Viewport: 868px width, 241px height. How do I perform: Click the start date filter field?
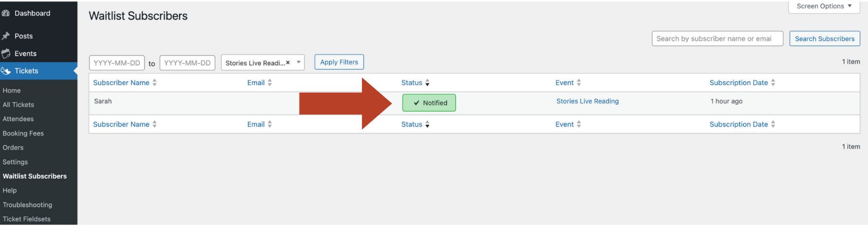117,63
